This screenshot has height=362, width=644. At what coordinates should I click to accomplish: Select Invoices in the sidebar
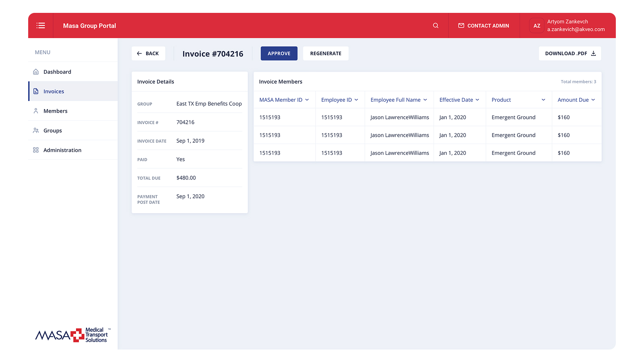pyautogui.click(x=73, y=91)
